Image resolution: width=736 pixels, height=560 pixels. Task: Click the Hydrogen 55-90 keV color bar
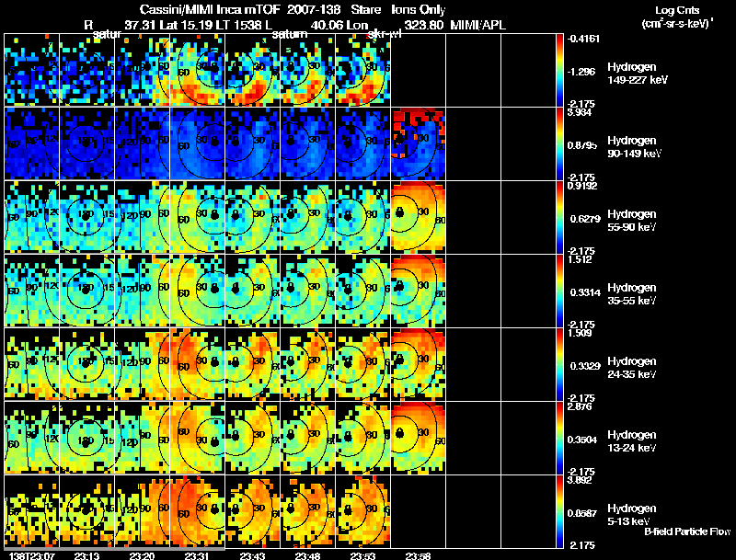tap(559, 217)
